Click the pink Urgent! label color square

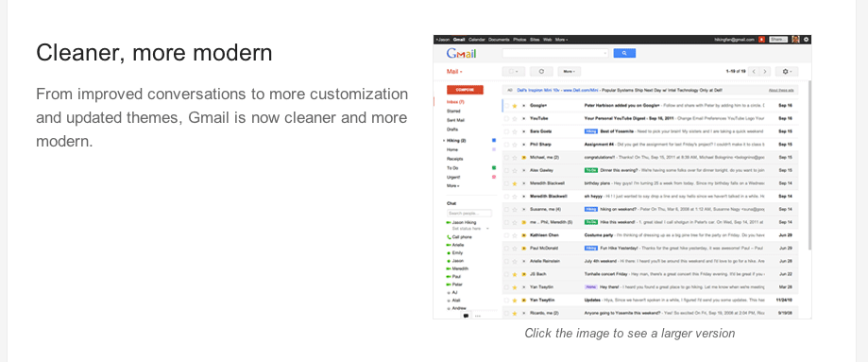click(x=494, y=177)
